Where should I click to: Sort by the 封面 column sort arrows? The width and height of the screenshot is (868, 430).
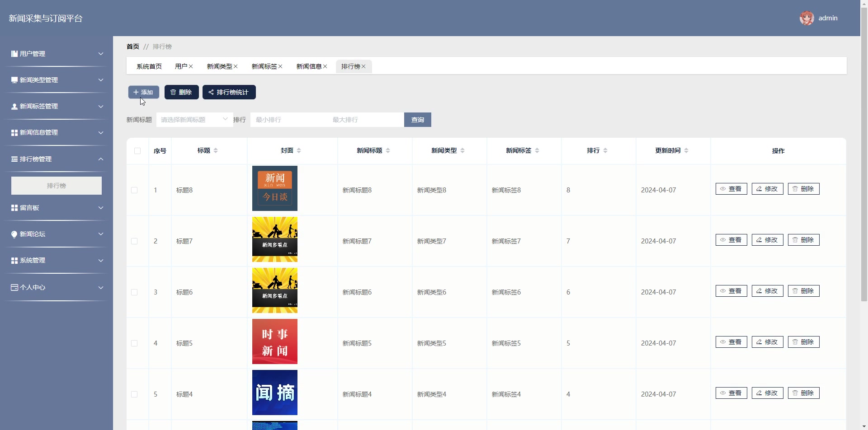click(x=299, y=150)
